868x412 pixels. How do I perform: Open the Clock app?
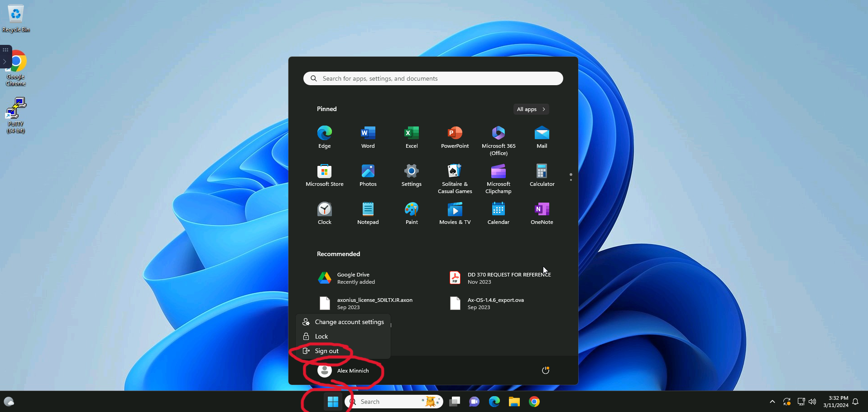(x=324, y=213)
